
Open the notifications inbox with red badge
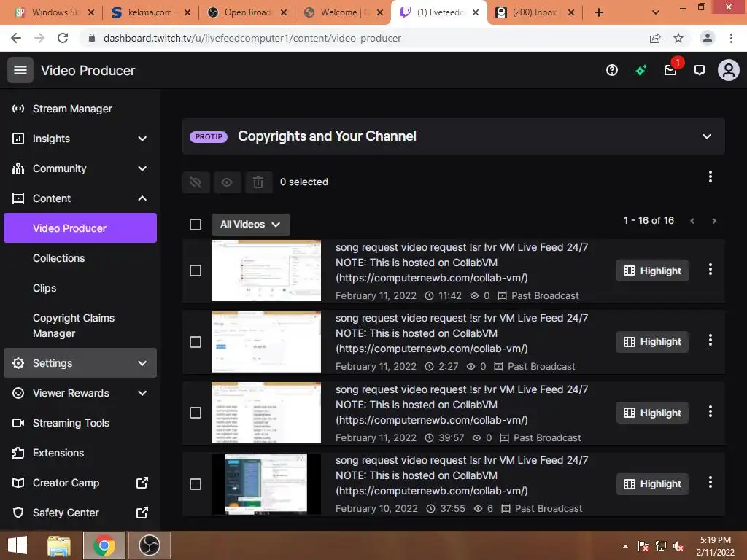pyautogui.click(x=671, y=70)
